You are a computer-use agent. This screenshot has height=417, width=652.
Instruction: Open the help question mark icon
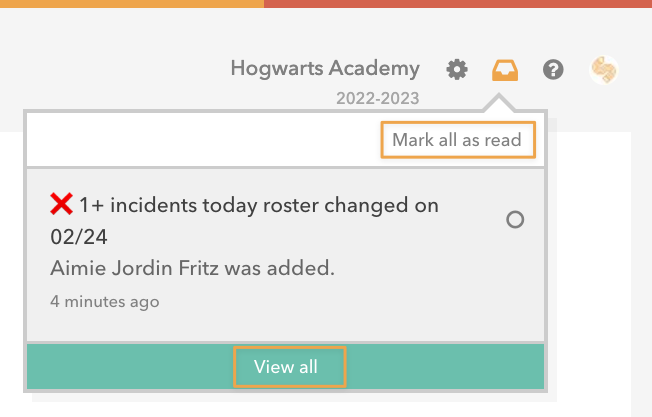point(553,69)
